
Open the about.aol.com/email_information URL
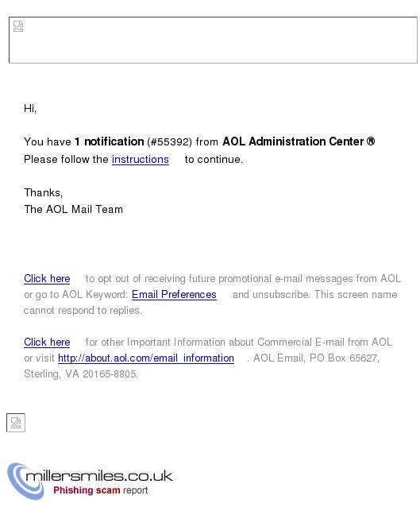[146, 358]
